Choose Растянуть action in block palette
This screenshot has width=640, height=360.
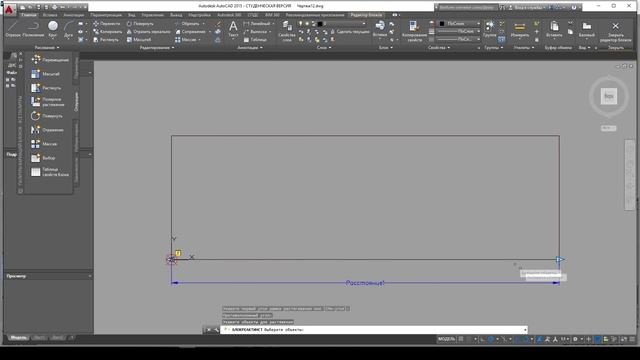click(x=46, y=88)
